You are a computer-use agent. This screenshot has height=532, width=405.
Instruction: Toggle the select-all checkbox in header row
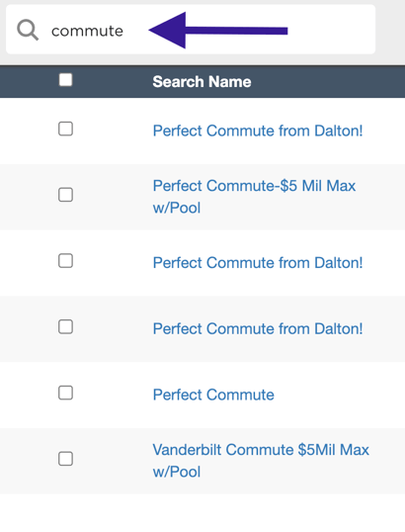(65, 80)
